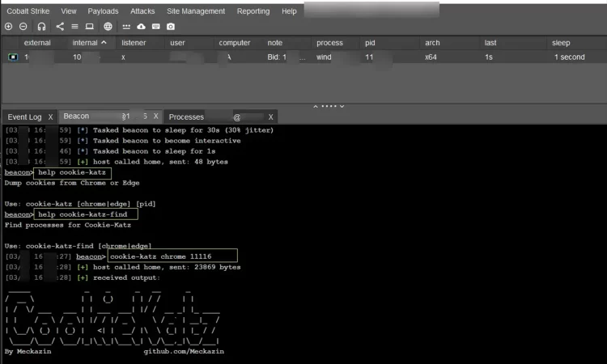The height and width of the screenshot is (364, 607).
Task: Open the web globe icon
Action: click(108, 27)
